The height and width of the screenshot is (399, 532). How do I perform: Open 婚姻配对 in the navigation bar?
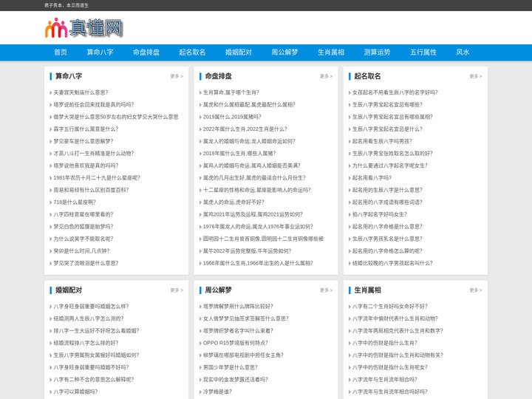[239, 52]
